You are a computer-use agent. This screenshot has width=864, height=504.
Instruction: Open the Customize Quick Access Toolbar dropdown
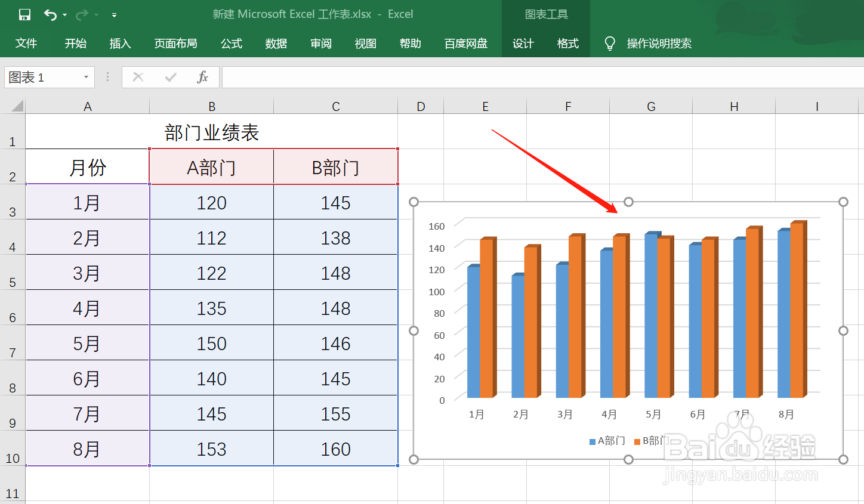[114, 15]
